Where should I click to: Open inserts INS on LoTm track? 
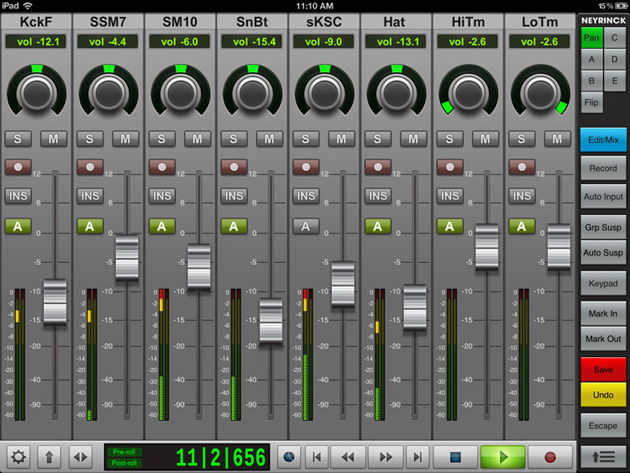522,196
